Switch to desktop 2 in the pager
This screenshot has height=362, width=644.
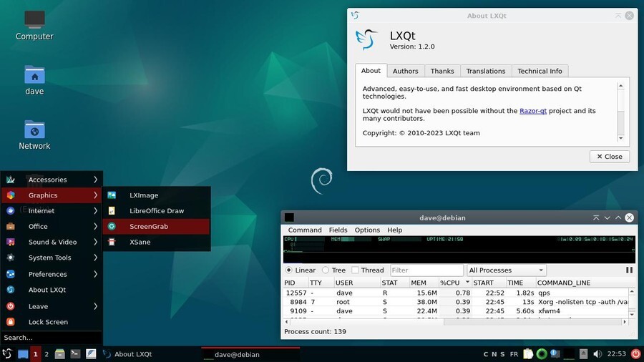point(47,354)
